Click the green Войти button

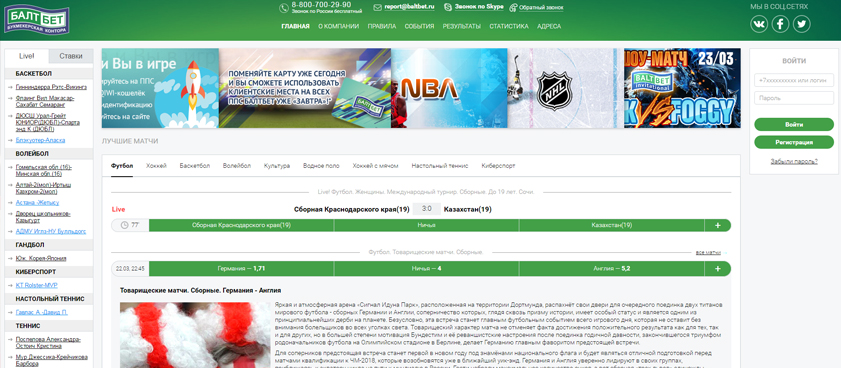(x=794, y=124)
